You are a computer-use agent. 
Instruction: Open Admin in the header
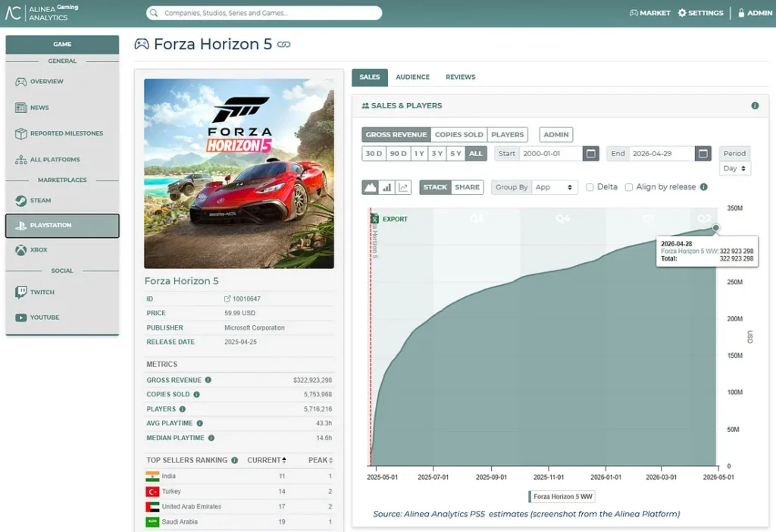(755, 13)
